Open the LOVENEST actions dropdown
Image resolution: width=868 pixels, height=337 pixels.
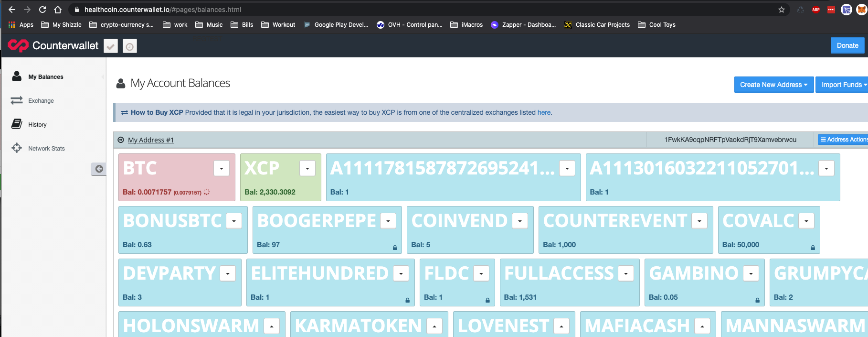point(561,326)
